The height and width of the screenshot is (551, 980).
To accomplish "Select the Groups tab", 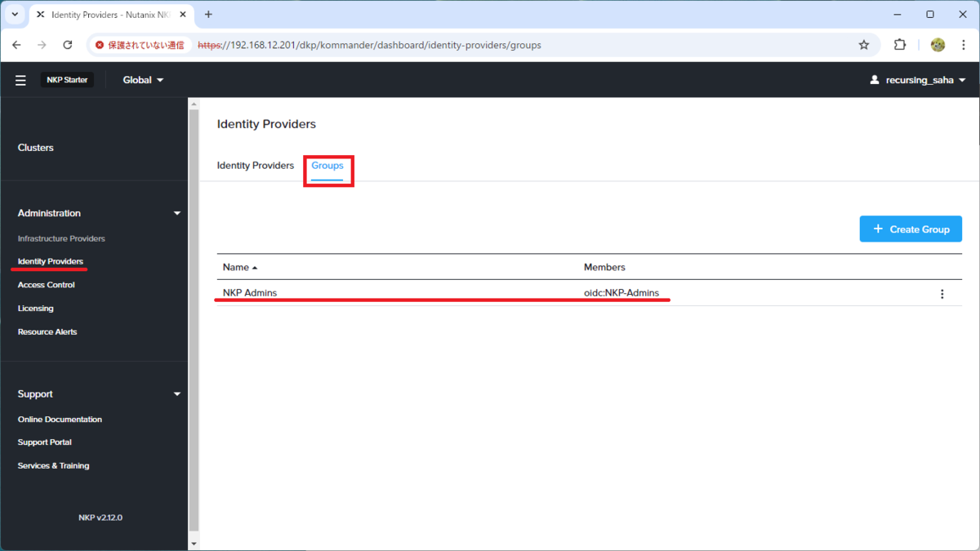I will coord(327,166).
